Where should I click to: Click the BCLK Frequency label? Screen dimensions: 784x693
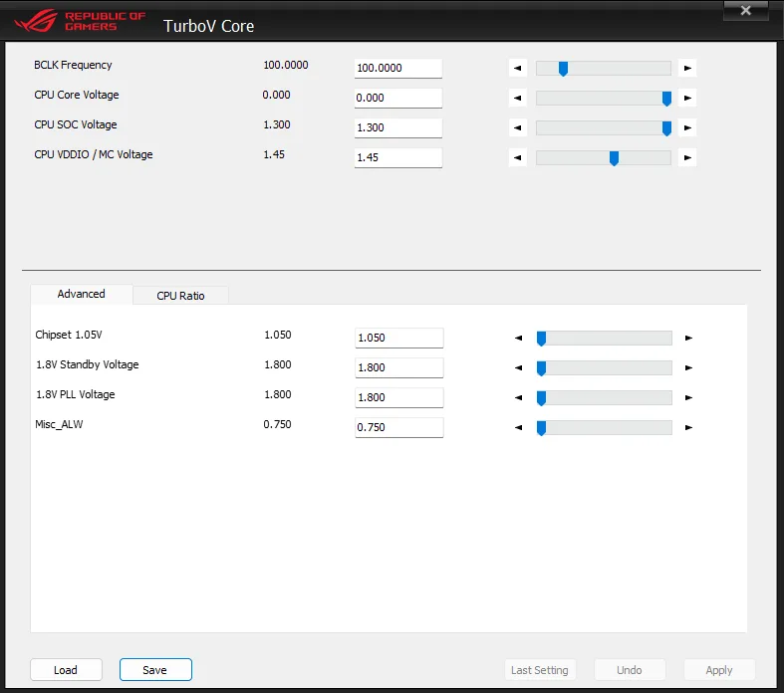coord(73,65)
